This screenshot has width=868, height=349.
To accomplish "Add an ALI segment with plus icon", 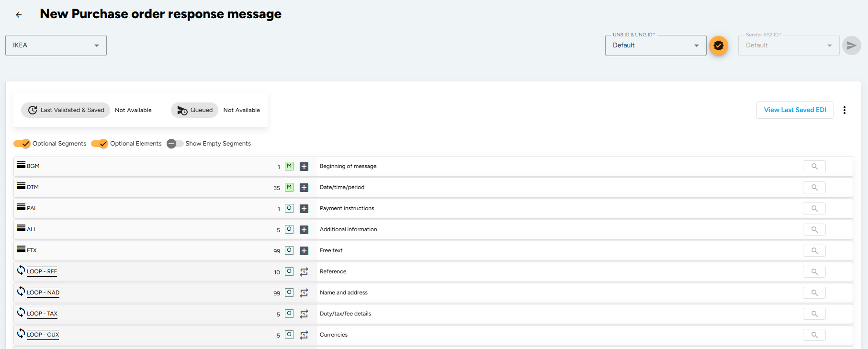I will tap(304, 230).
